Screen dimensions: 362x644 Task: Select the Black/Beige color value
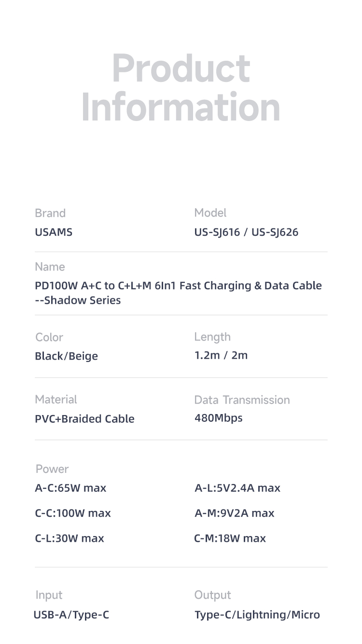[x=66, y=356]
